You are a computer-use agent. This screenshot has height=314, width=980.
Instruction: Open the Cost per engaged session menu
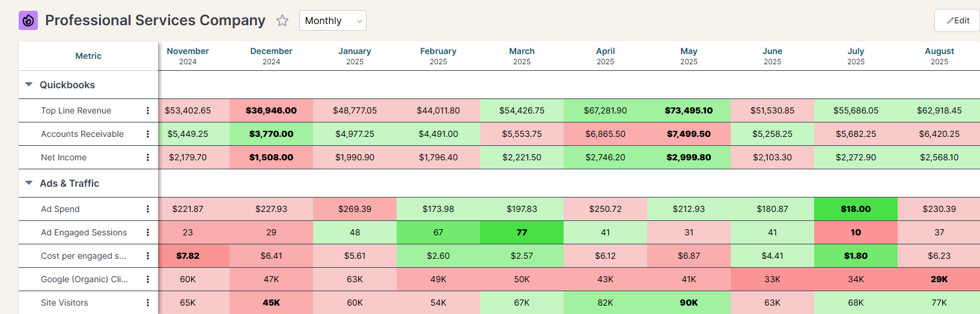(148, 256)
